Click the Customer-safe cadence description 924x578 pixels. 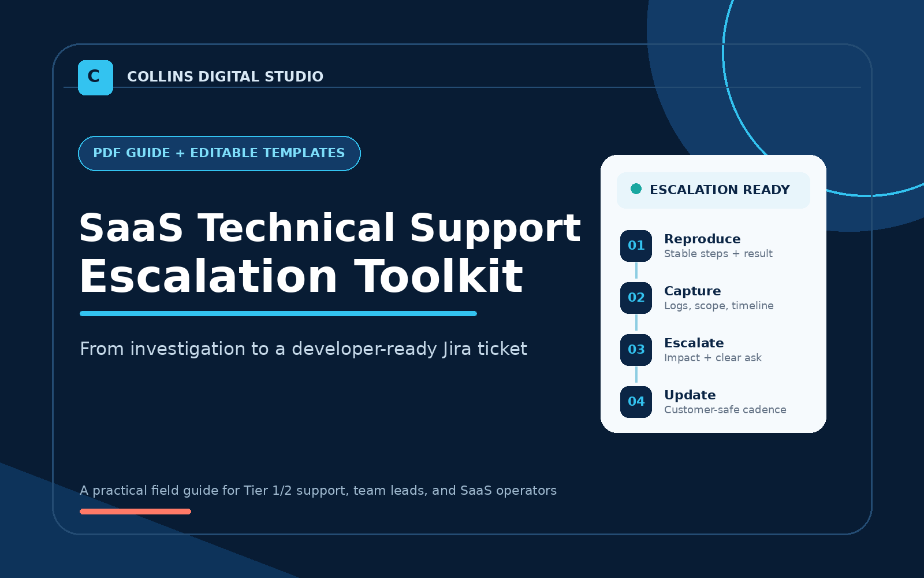pos(725,410)
